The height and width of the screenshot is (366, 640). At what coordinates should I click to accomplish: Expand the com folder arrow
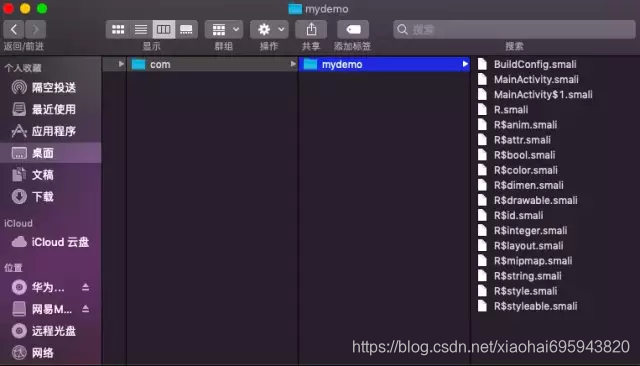(x=293, y=64)
